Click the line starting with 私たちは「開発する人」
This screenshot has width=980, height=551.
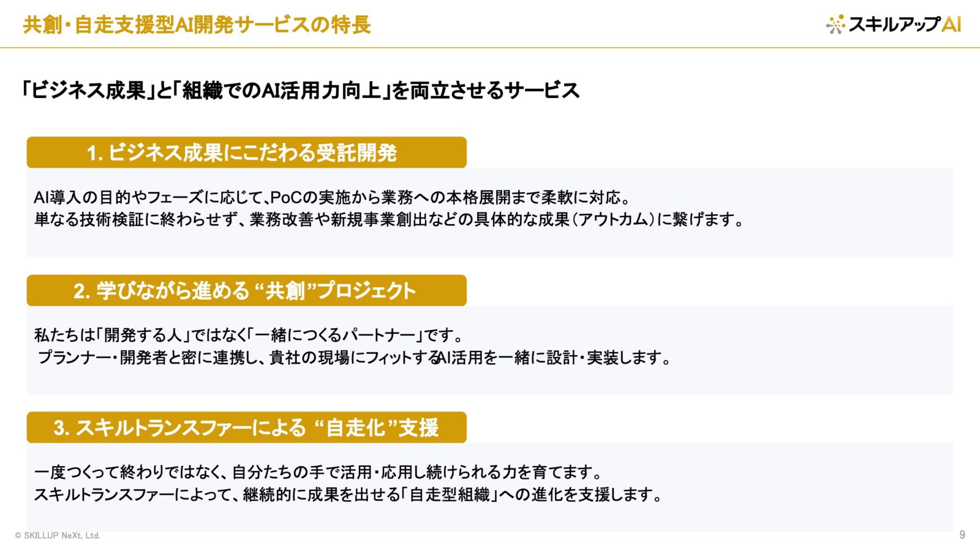pyautogui.click(x=249, y=335)
